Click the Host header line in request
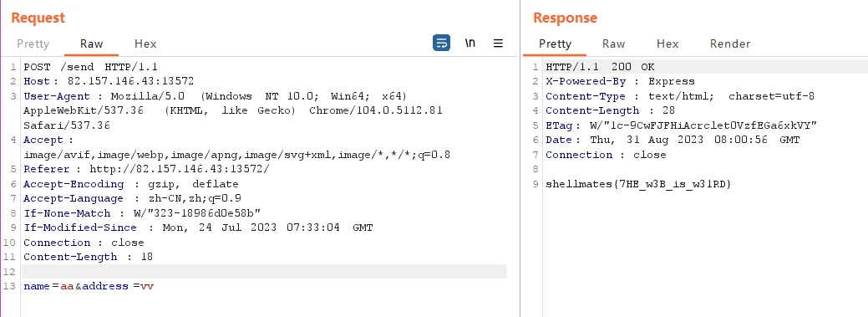Viewport: 868px width, 317px height. (109, 81)
